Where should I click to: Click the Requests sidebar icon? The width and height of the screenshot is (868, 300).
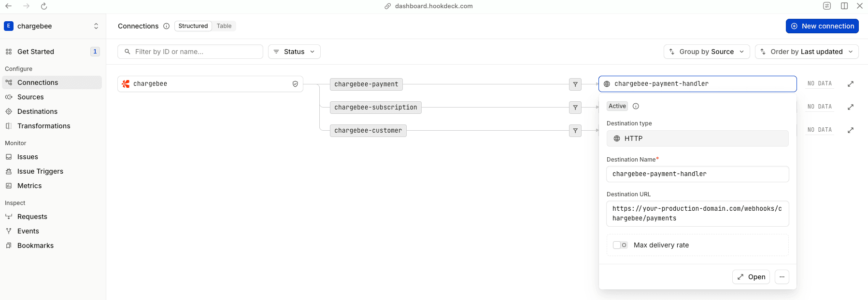(x=10, y=217)
